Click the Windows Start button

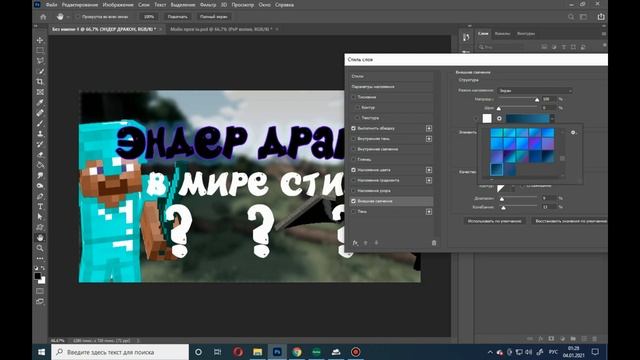[42, 352]
